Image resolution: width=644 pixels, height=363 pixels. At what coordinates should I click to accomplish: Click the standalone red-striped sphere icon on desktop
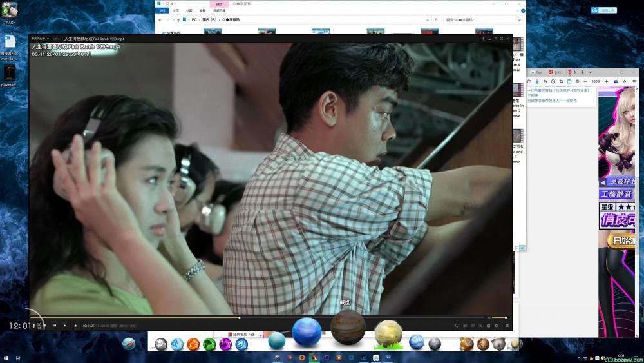(x=129, y=344)
